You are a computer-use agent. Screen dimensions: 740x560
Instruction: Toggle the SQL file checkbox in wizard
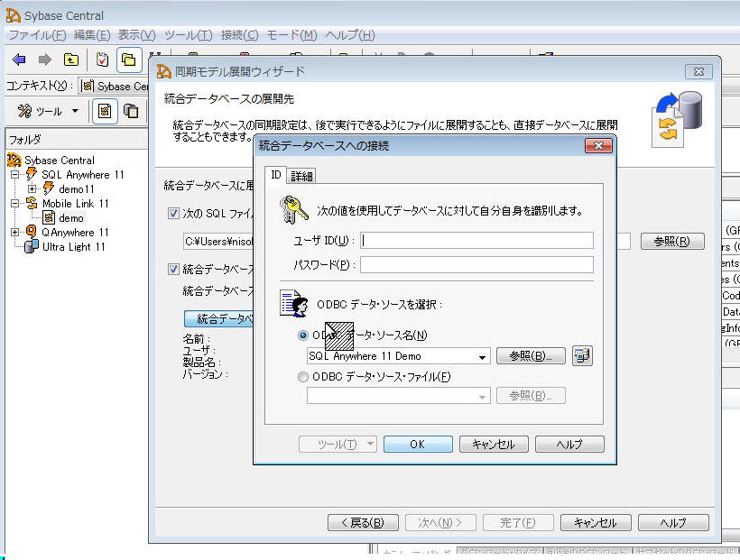tap(173, 214)
